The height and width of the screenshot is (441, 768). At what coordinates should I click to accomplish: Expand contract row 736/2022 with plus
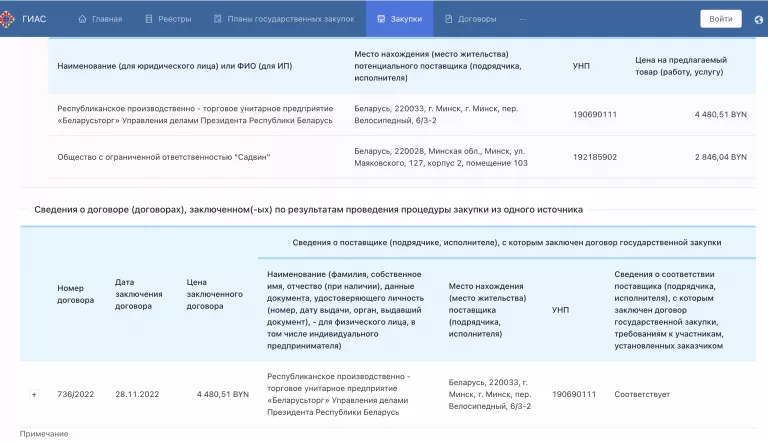pos(34,394)
